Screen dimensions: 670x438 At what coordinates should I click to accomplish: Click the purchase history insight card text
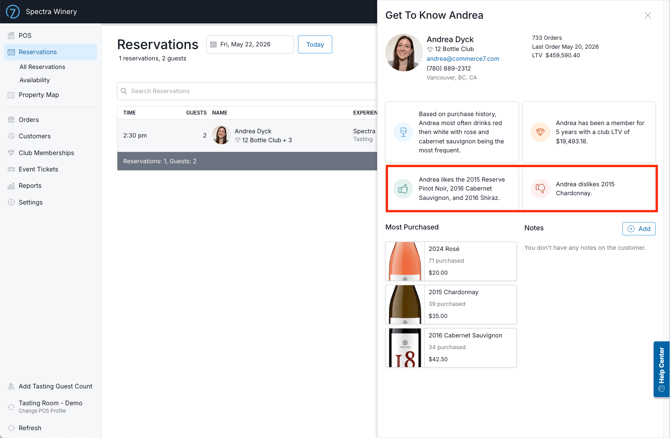[461, 132]
